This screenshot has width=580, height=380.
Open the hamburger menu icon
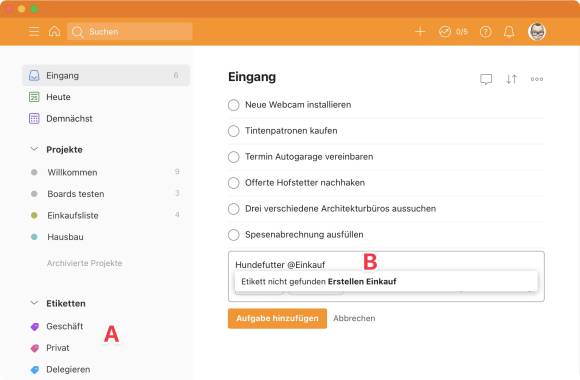[34, 31]
